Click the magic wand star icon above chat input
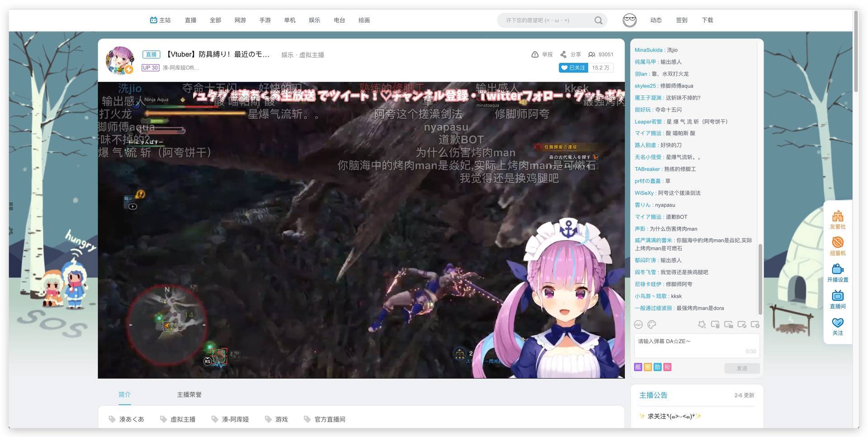Viewport: 868px width, 437px height. tap(702, 324)
